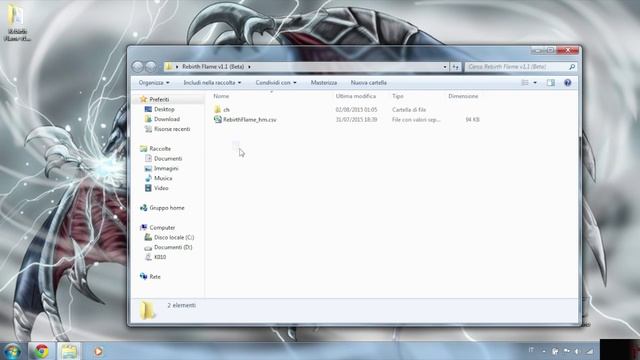Open the address bar history dropdown
Image resolution: width=640 pixels, height=360 pixels.
pos(445,67)
